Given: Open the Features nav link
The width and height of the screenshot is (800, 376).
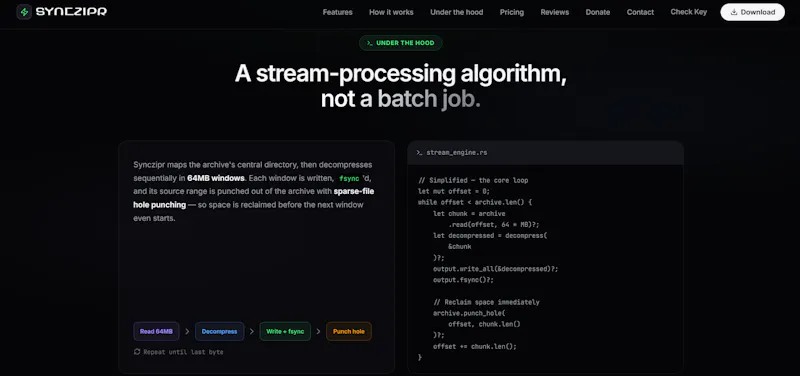Looking at the screenshot, I should tap(337, 12).
